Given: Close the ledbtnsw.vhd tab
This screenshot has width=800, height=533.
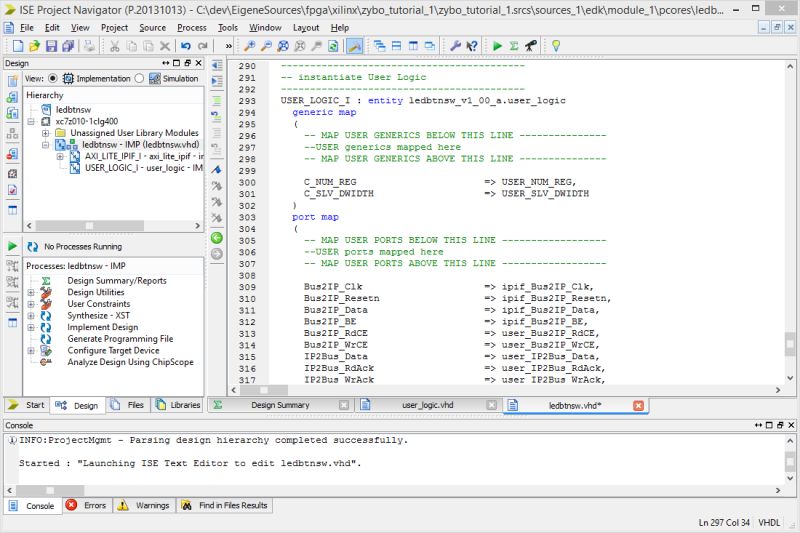Looking at the screenshot, I should pyautogui.click(x=638, y=405).
